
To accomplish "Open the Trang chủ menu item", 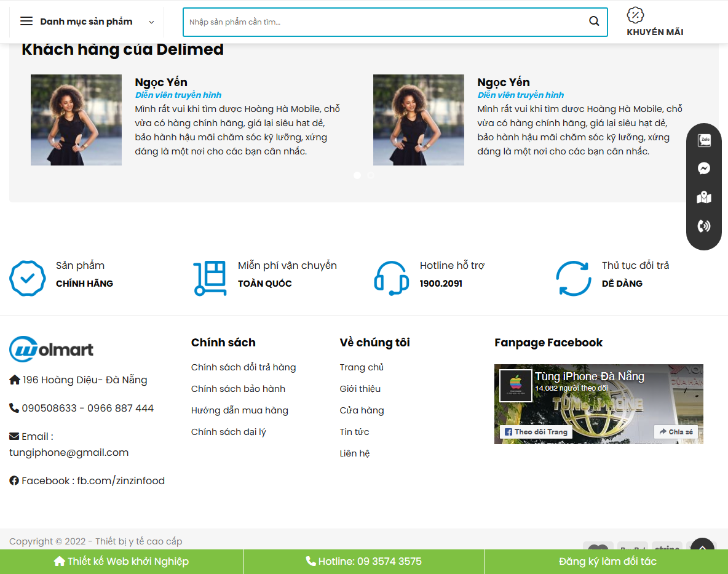I will (362, 367).
